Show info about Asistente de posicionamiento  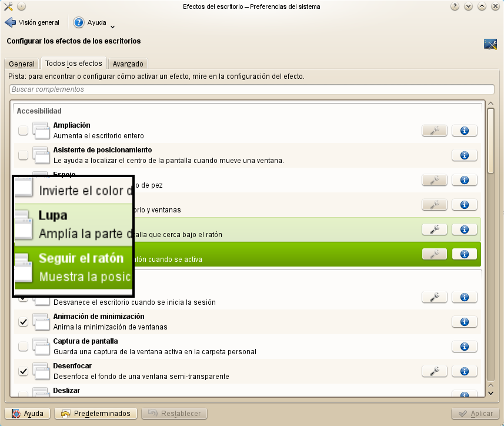464,155
